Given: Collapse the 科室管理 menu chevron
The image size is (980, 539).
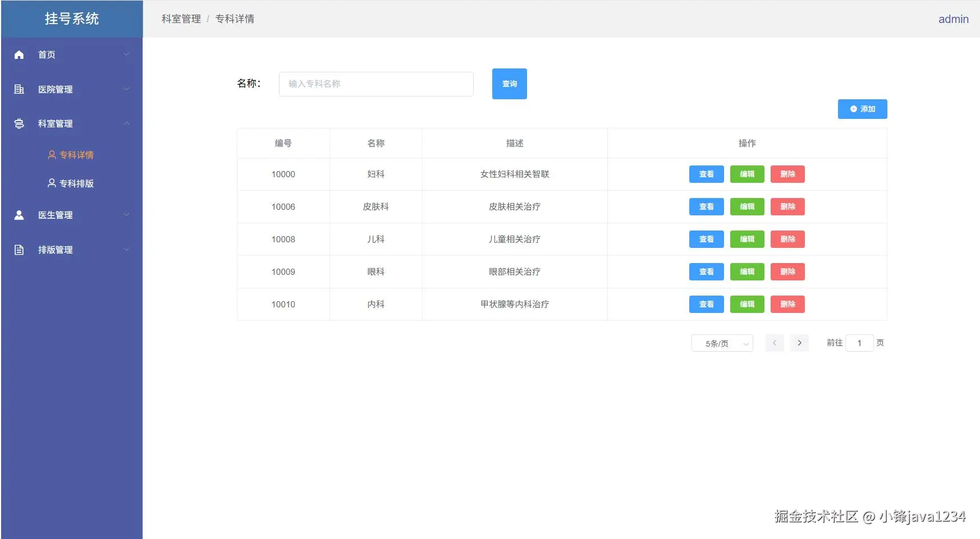Looking at the screenshot, I should click(x=126, y=123).
